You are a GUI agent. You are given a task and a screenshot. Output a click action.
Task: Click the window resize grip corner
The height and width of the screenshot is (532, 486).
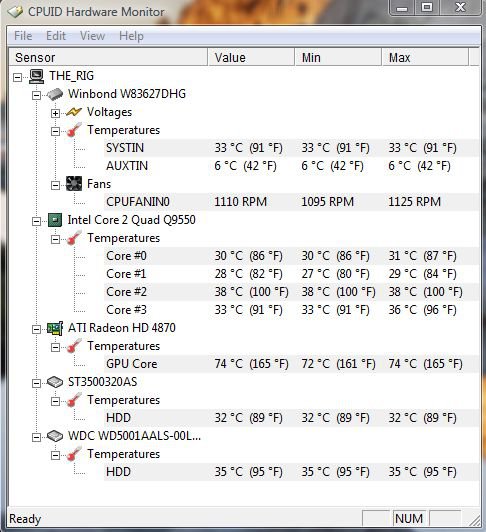tap(474, 519)
